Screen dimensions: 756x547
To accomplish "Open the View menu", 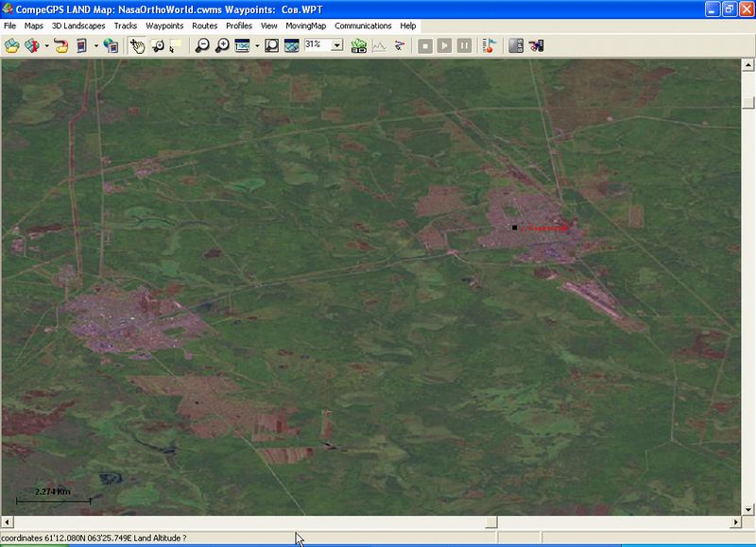I will (x=269, y=26).
